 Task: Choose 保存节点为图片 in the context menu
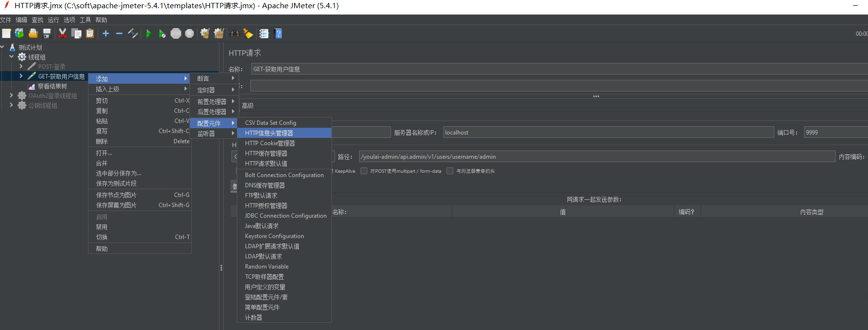(140, 195)
